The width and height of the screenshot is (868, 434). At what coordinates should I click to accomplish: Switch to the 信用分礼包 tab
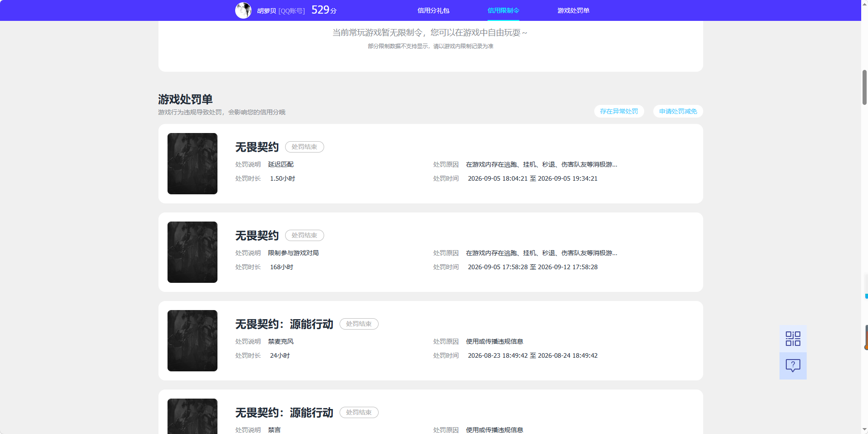click(x=434, y=10)
